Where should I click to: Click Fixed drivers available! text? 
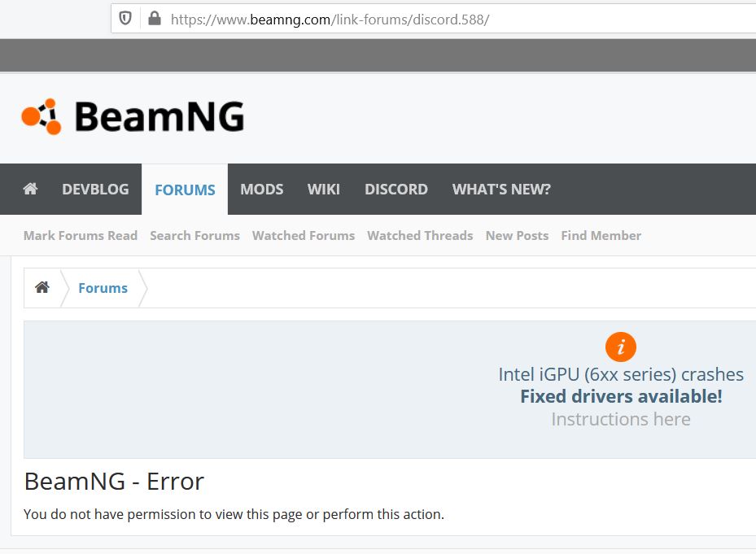click(621, 396)
